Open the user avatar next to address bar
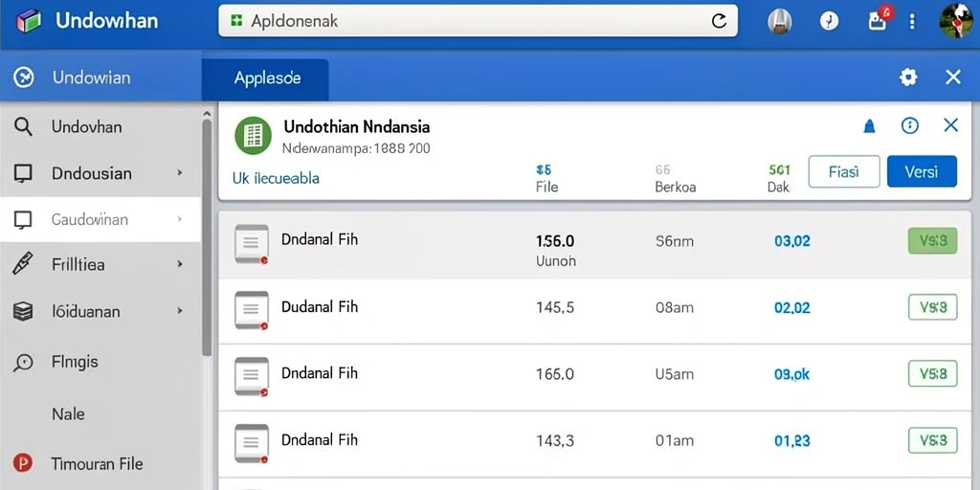 [779, 22]
